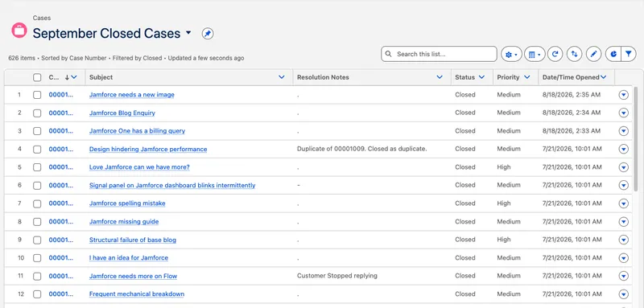Tick the Structural failure of base blog checkbox
This screenshot has height=308, width=644.
coord(37,240)
